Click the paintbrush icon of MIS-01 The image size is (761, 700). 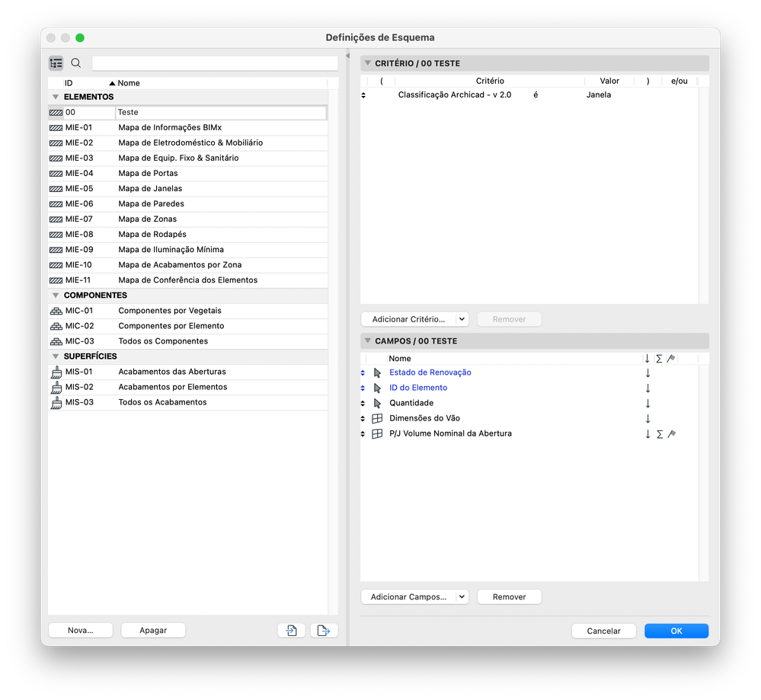click(x=56, y=372)
